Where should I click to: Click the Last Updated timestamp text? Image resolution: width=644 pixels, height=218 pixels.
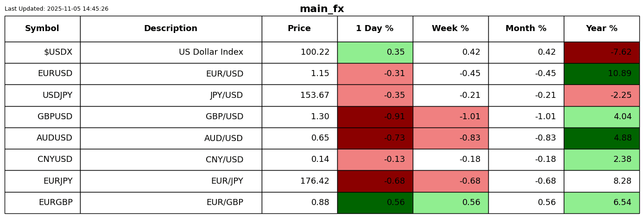click(x=57, y=9)
